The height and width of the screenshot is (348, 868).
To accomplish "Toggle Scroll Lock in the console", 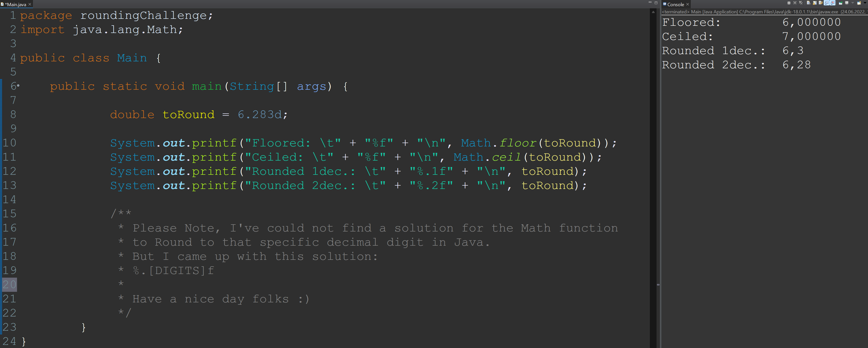I will (815, 3).
